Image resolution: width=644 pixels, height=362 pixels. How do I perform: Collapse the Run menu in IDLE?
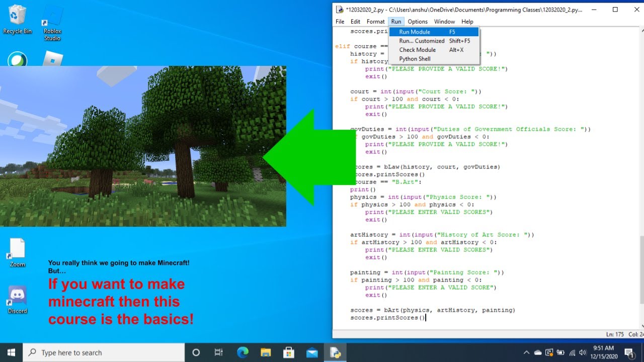(396, 22)
